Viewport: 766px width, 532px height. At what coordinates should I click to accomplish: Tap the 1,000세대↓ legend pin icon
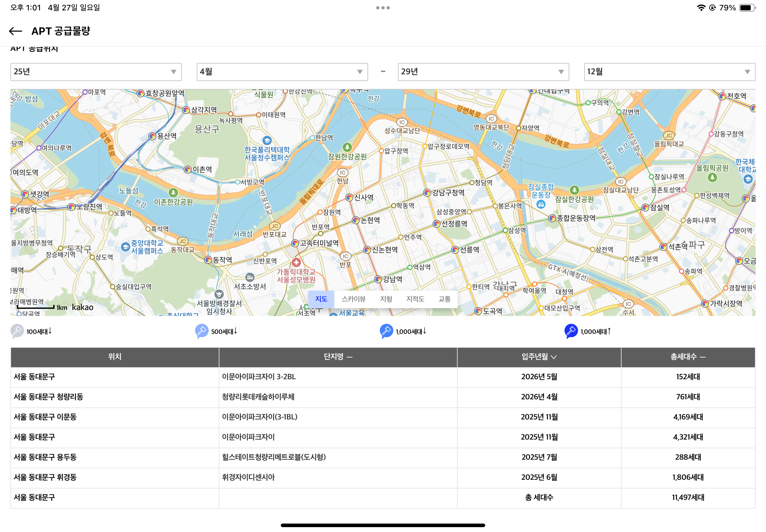(386, 331)
